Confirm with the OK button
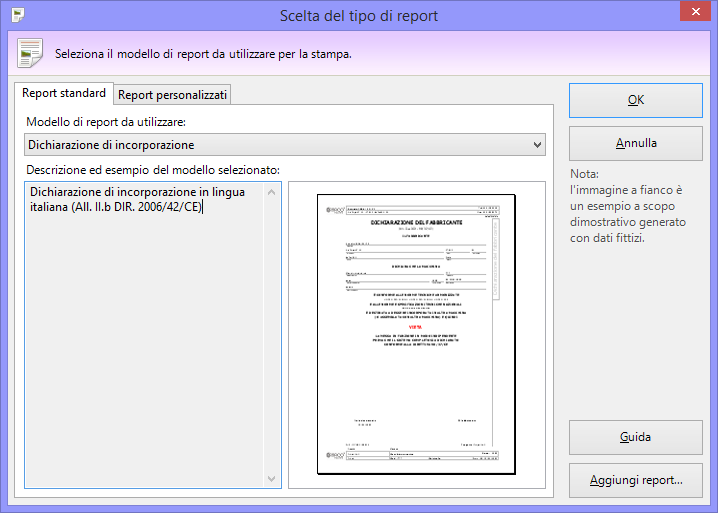Image resolution: width=718 pixels, height=513 pixels. pos(636,100)
